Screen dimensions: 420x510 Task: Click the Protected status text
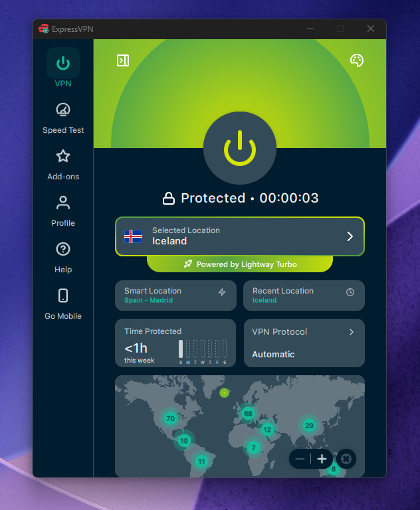213,198
